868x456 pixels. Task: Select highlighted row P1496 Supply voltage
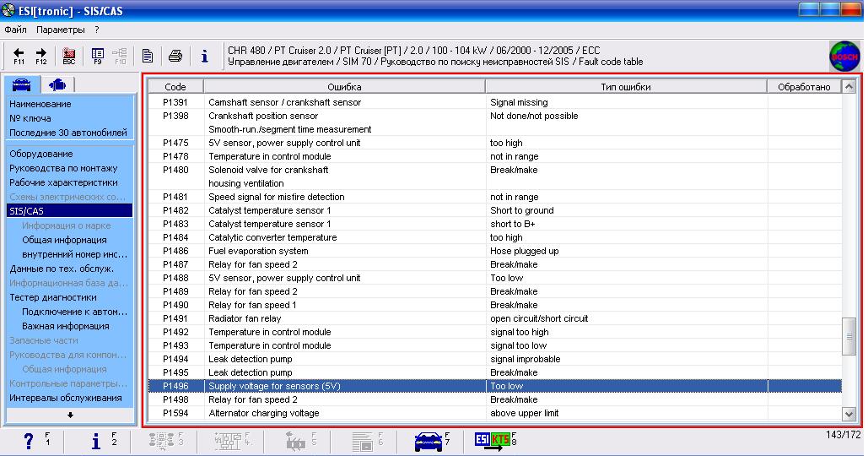click(x=495, y=386)
